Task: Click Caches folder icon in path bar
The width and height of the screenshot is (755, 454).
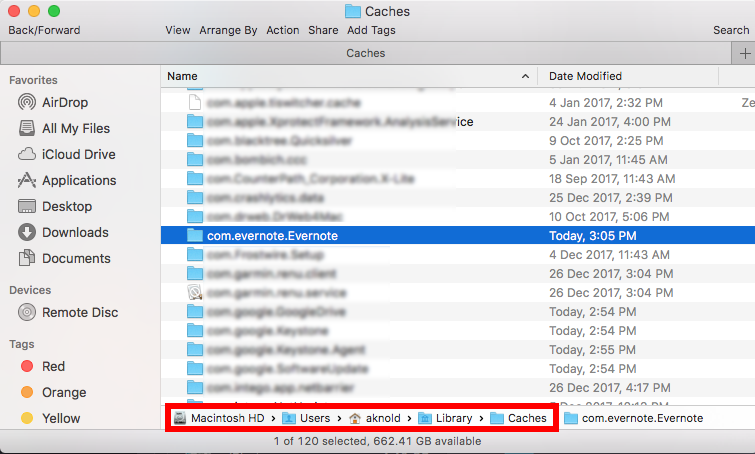Action: (x=497, y=418)
